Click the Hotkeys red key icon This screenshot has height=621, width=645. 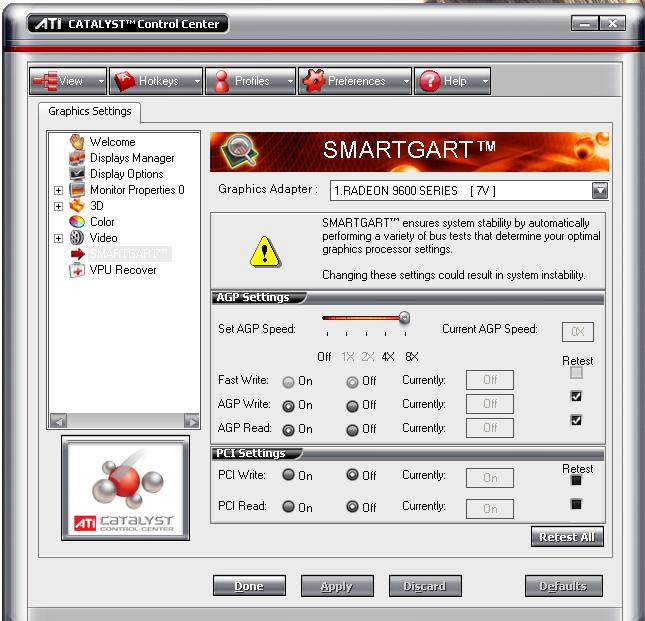coord(125,81)
